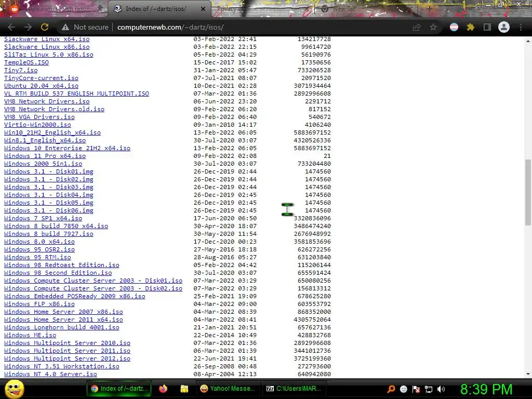Click the vertical scrollbar thumb

528,192
